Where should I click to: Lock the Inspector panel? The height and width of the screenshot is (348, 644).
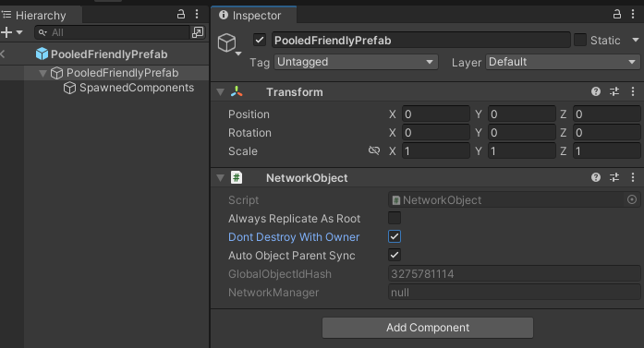[x=617, y=15]
